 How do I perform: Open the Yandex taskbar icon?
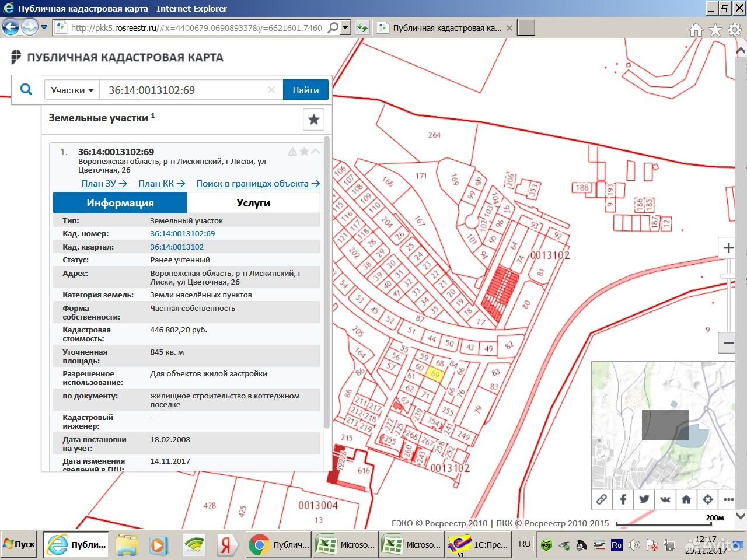[x=225, y=545]
